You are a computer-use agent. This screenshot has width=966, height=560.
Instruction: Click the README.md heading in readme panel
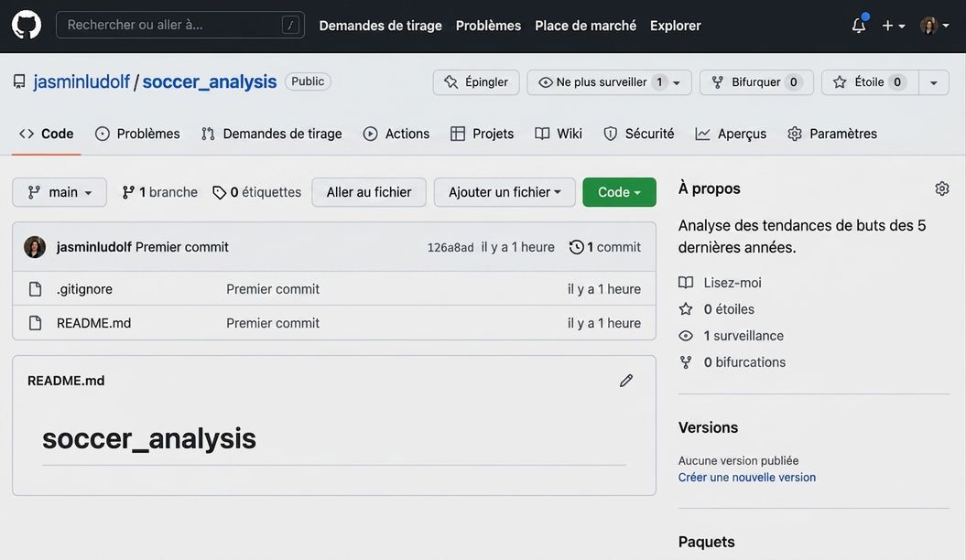pyautogui.click(x=66, y=381)
